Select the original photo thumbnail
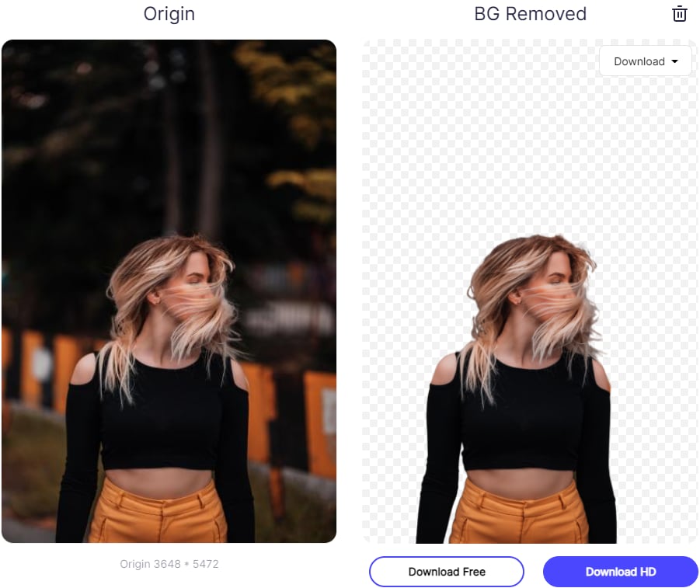 coord(169,291)
